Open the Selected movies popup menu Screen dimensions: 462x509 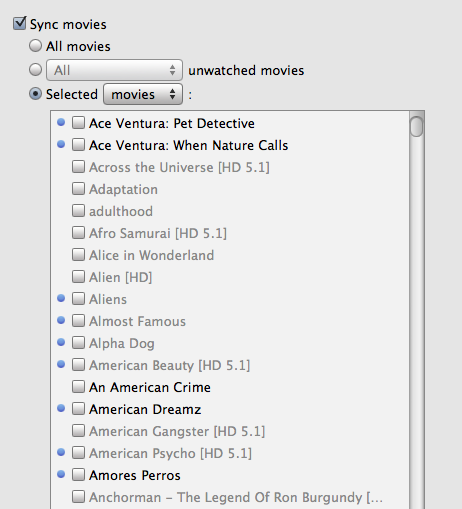(x=143, y=94)
